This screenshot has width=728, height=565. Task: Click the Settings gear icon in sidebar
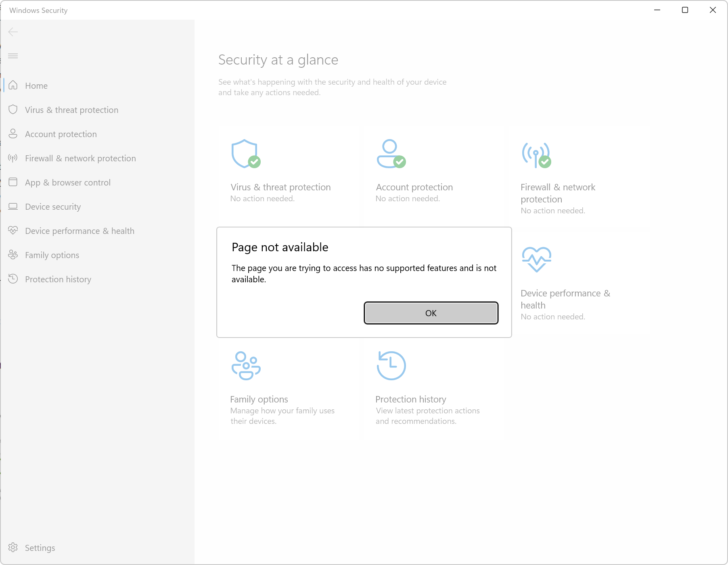point(13,547)
